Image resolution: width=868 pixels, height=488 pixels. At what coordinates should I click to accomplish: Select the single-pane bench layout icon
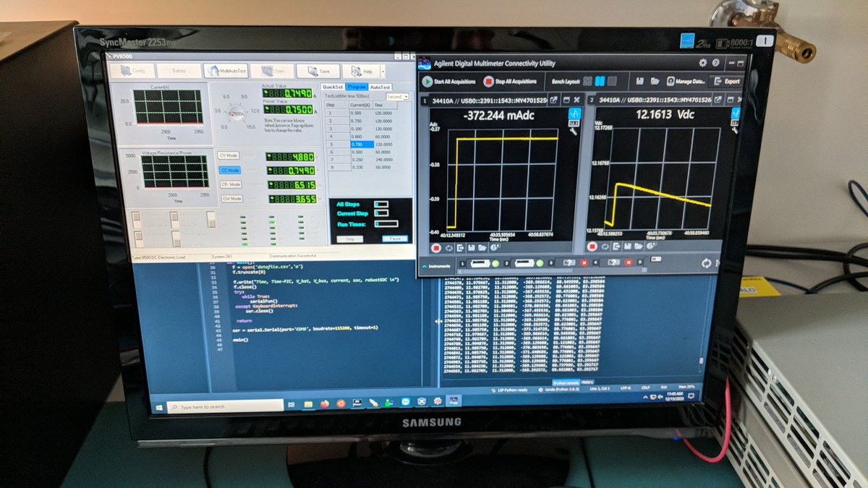click(612, 81)
